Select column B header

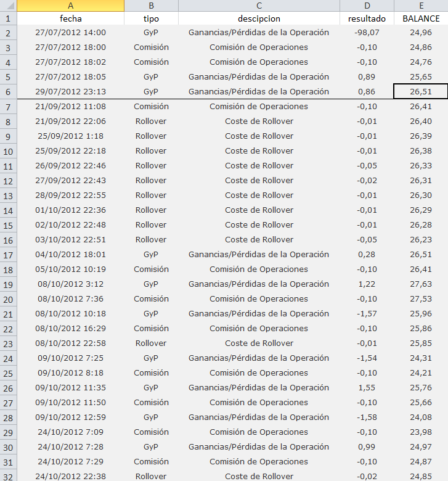(x=151, y=6)
